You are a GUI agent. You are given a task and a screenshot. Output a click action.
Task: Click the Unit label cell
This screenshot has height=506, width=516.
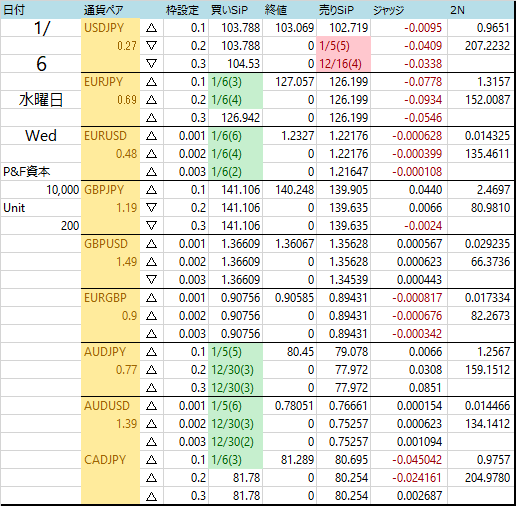[41, 208]
